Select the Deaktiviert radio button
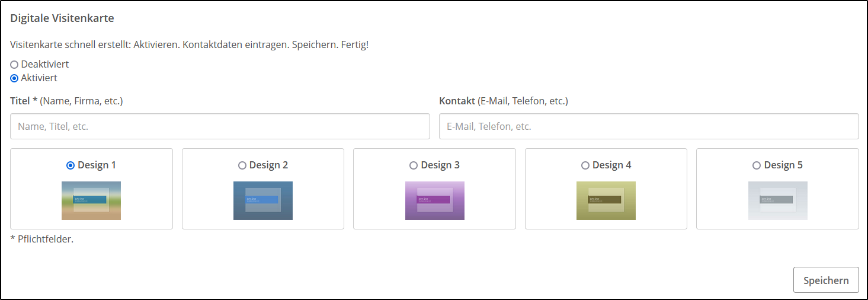 pyautogui.click(x=14, y=65)
